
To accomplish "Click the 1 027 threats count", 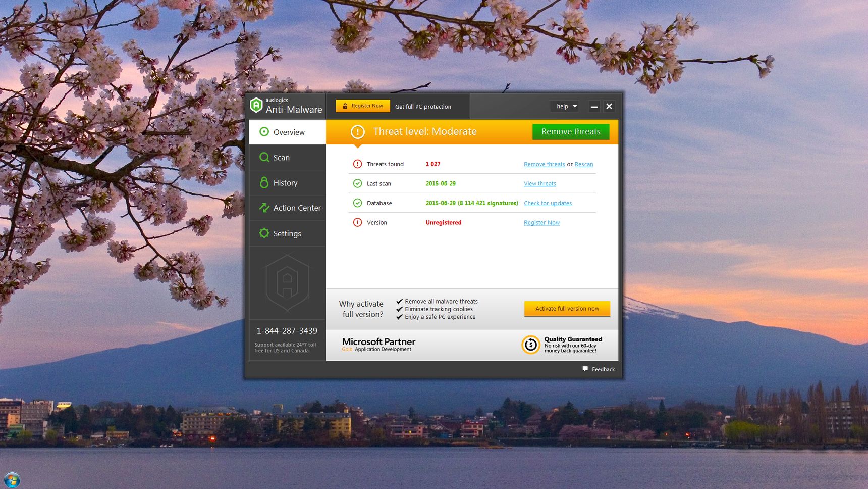I will tap(433, 164).
